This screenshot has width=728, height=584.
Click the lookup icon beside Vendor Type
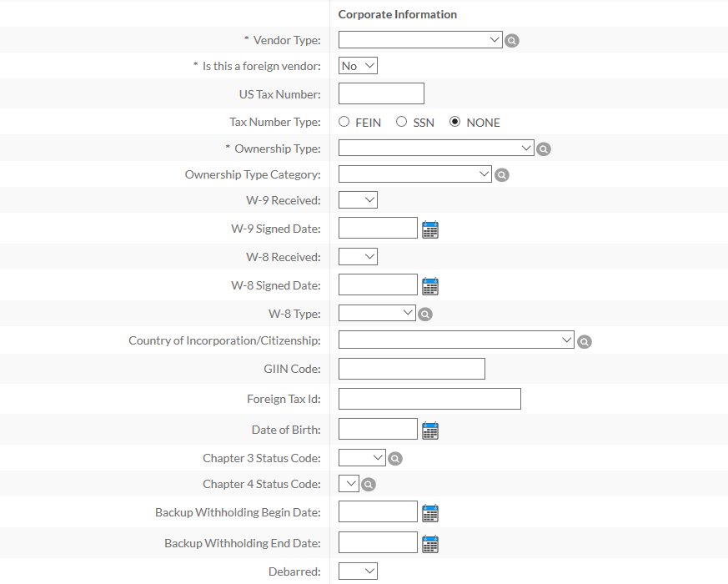click(512, 40)
